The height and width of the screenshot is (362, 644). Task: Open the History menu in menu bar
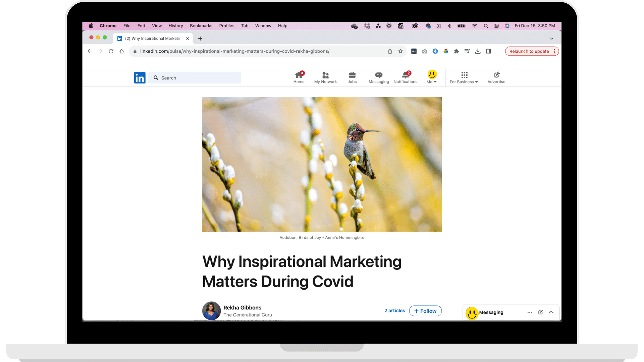click(175, 26)
